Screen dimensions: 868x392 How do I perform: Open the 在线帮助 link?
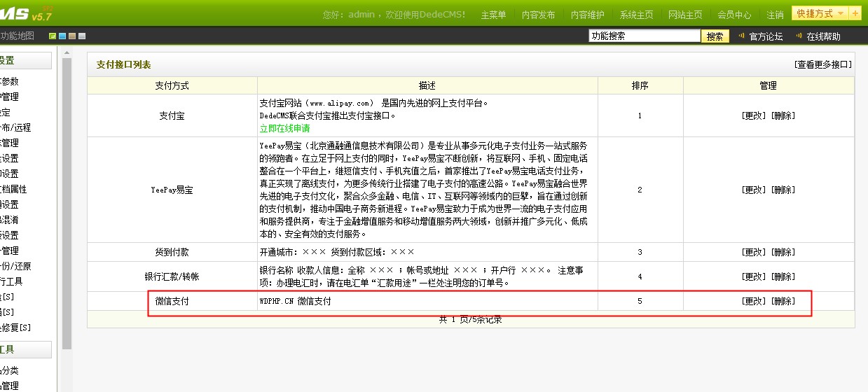click(x=822, y=36)
